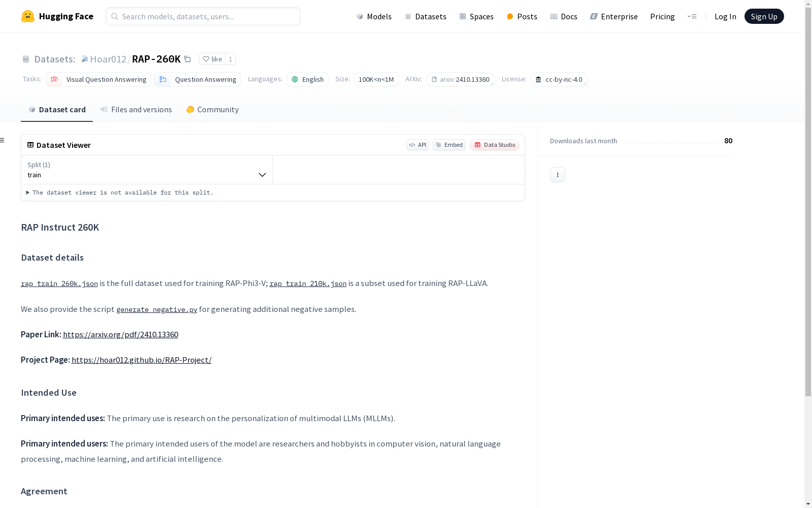Open the cc-by-nc-4.0 license tag
The height and width of the screenshot is (508, 812).
click(559, 79)
